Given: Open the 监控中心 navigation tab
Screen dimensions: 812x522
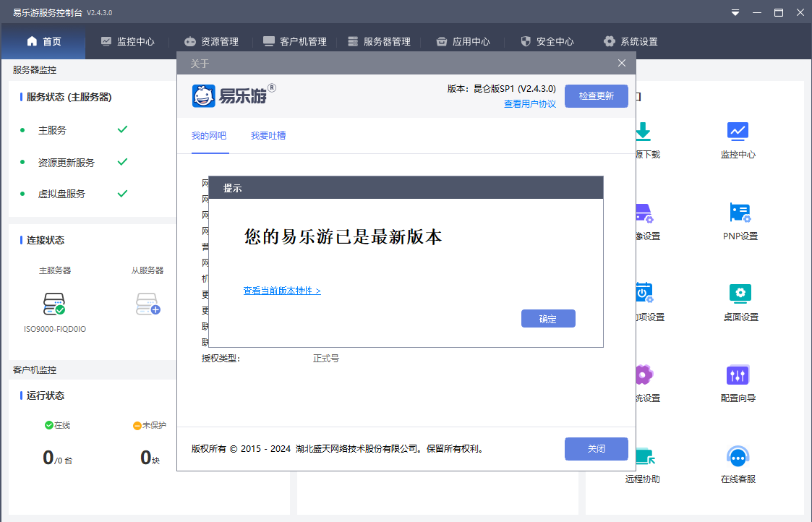Looking at the screenshot, I should (x=127, y=41).
